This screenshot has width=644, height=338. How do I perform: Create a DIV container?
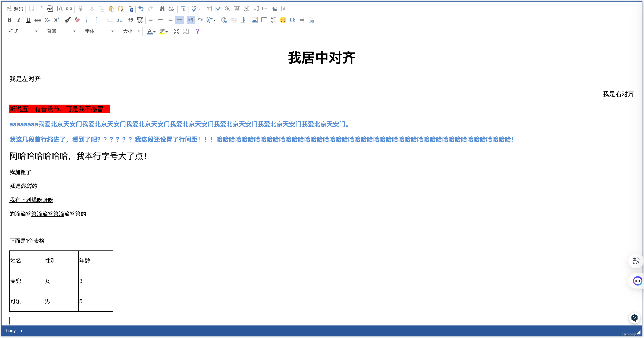(x=140, y=20)
